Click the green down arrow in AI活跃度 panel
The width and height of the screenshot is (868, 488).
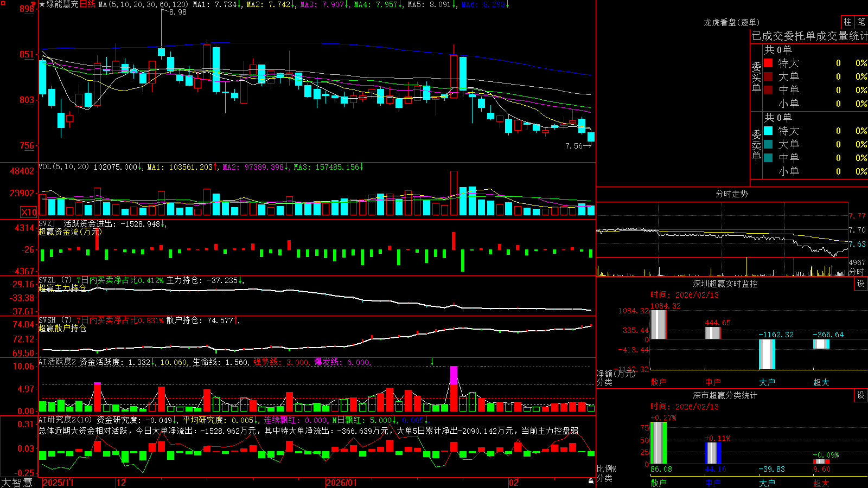click(x=432, y=362)
